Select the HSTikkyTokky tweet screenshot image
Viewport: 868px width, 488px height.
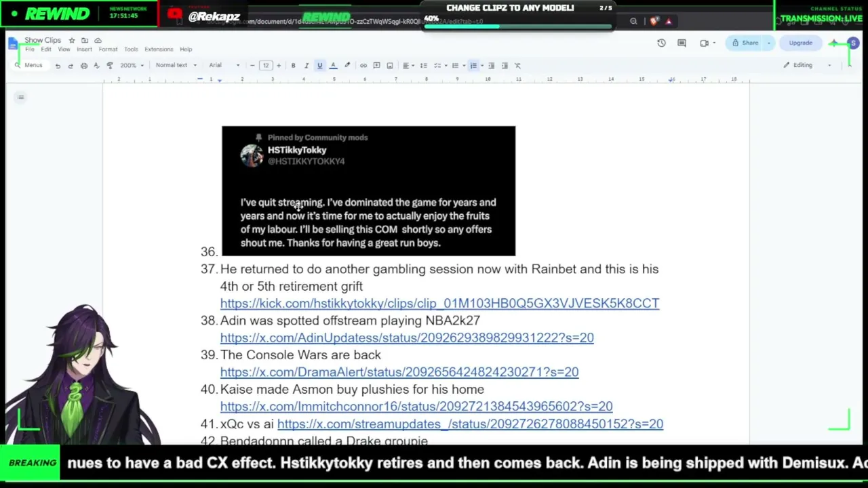click(368, 191)
